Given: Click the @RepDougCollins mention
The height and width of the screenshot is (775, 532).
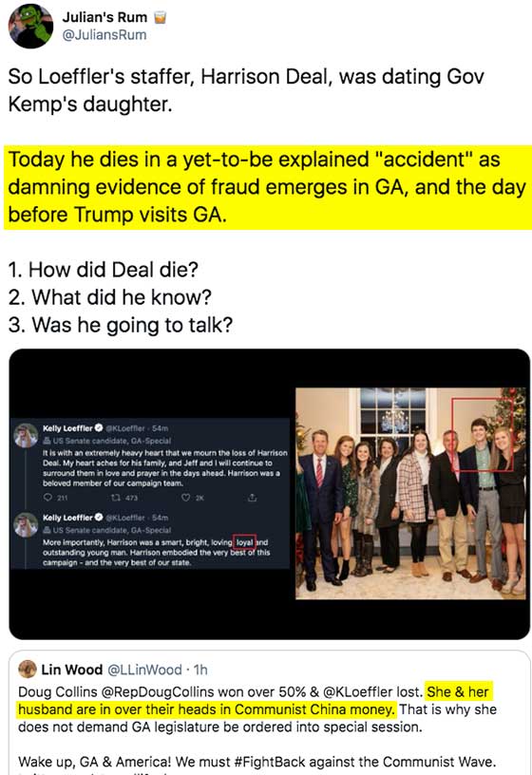Looking at the screenshot, I should click(x=158, y=692).
